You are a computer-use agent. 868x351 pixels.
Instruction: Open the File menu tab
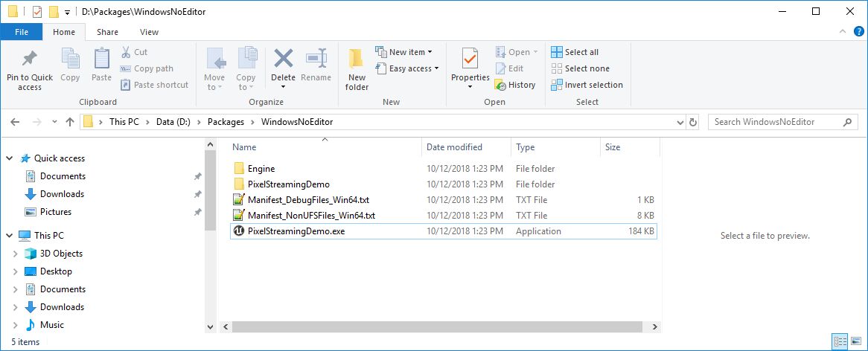[22, 32]
